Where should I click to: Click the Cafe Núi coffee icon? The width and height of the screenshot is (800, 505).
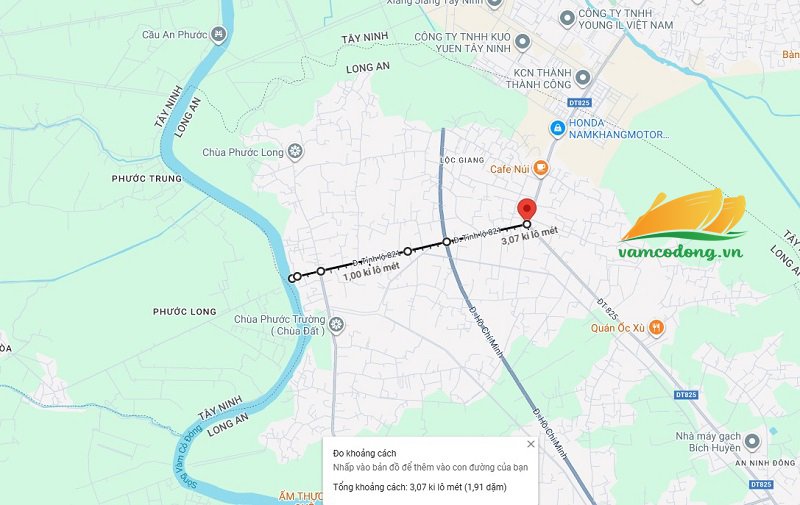click(x=540, y=168)
